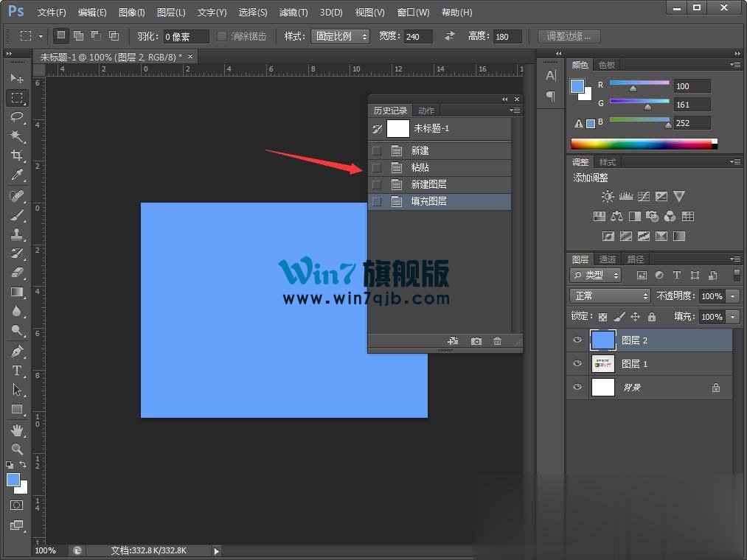The width and height of the screenshot is (747, 560).
Task: Set history brush source at 新建图层 state
Action: (x=377, y=185)
